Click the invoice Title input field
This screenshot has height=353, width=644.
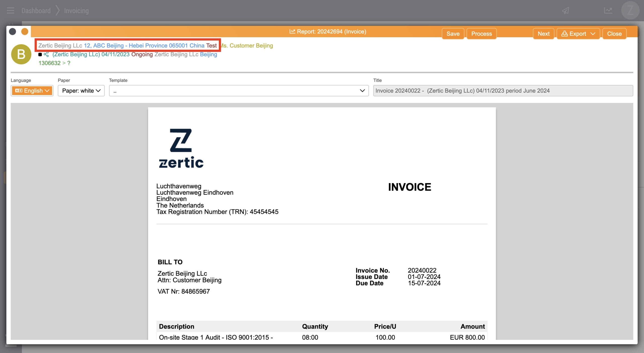(x=503, y=91)
